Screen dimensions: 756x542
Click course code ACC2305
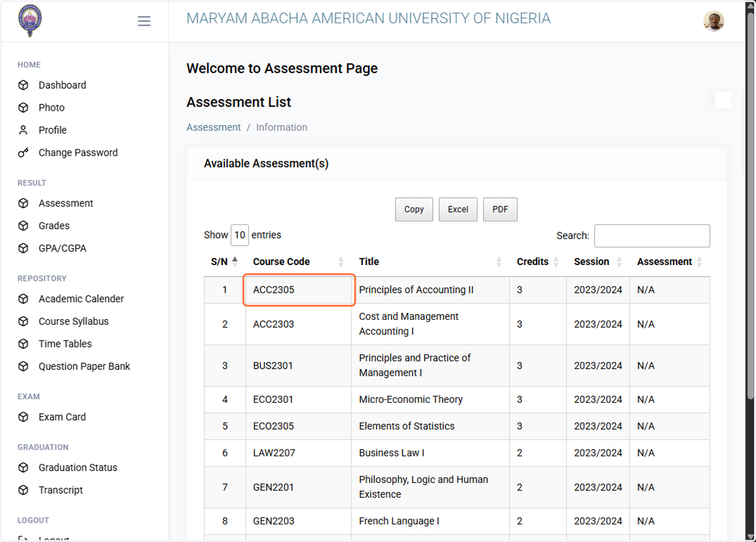(273, 290)
